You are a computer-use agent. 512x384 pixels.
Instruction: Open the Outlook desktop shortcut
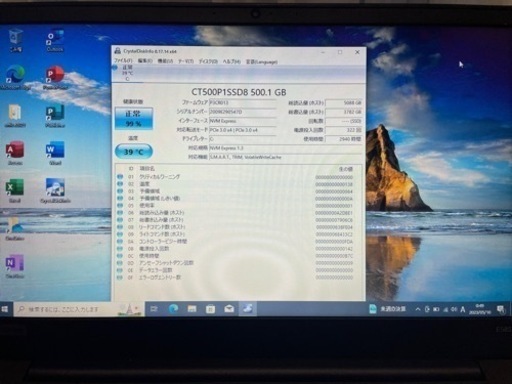coord(55,40)
